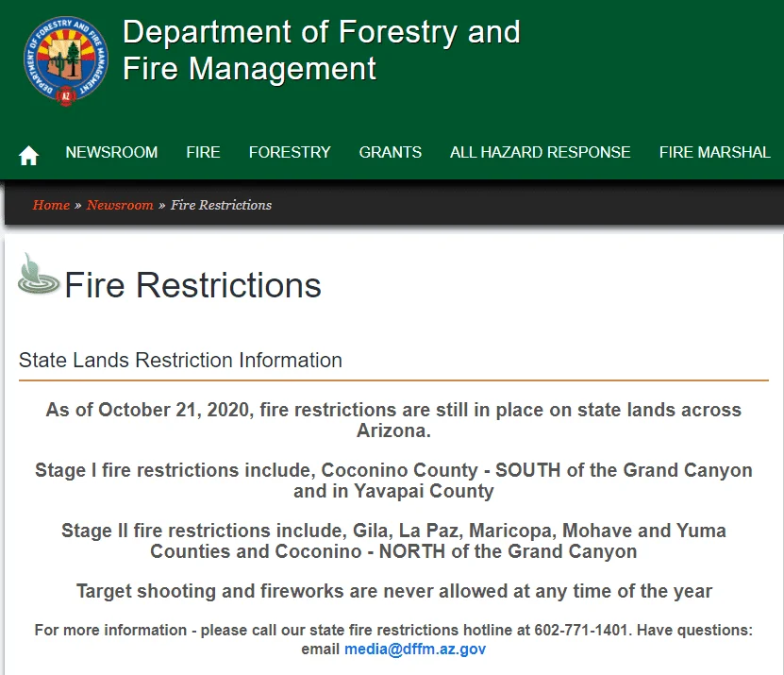Go to the home page via house icon
The width and height of the screenshot is (784, 675).
(29, 155)
